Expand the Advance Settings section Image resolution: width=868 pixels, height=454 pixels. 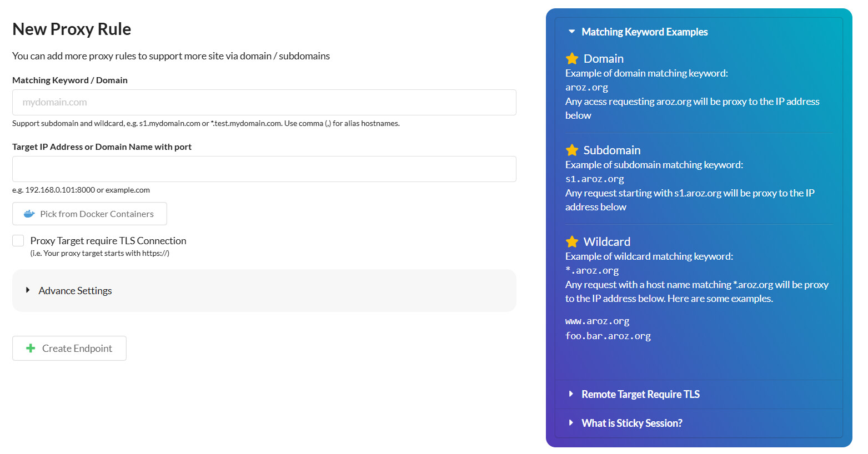75,290
